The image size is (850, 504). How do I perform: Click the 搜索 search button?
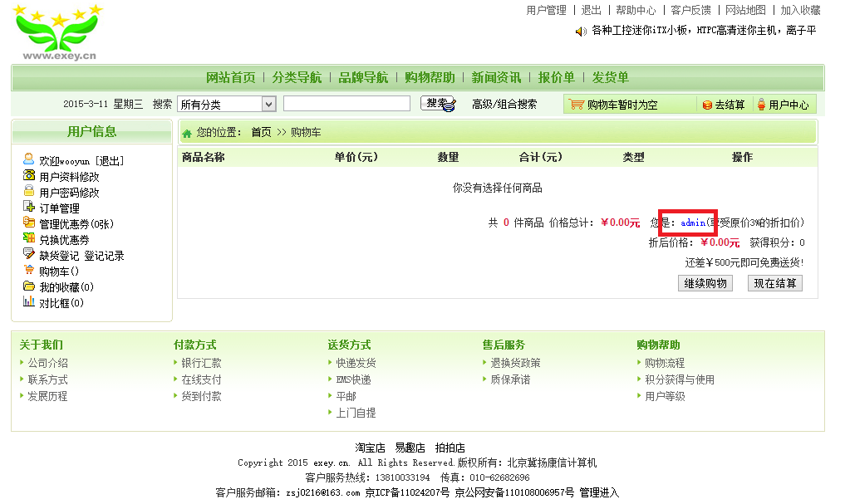(438, 104)
